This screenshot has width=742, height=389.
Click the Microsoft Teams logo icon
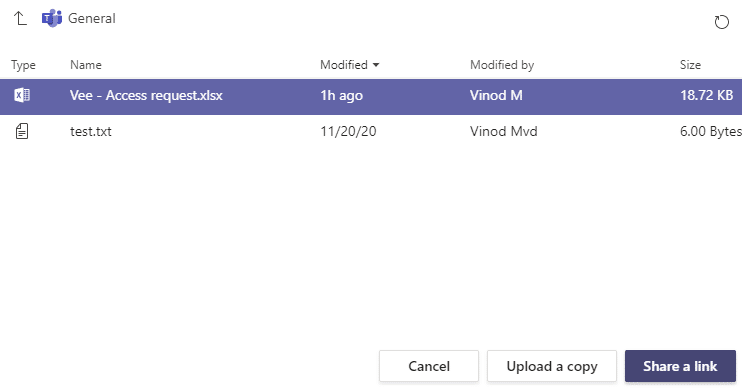tap(52, 18)
